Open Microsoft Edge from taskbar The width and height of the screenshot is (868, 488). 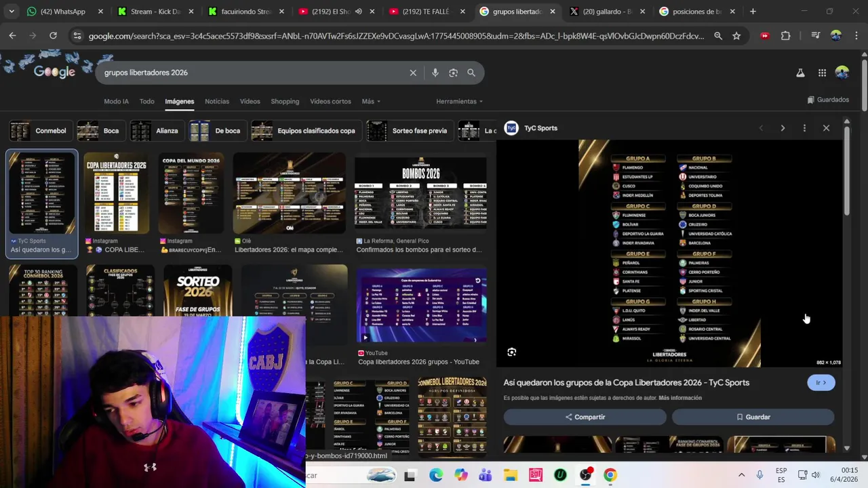(x=435, y=475)
